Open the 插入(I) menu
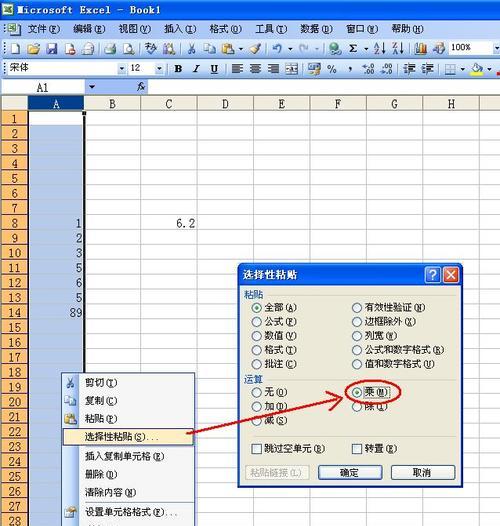Screen dimensions: 500x526 point(180,29)
